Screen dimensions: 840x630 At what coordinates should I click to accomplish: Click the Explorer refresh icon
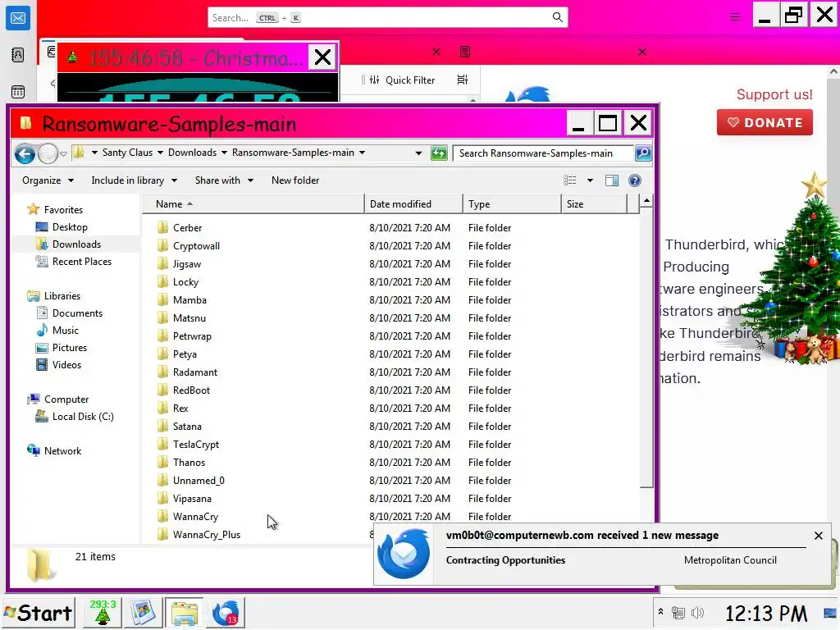tap(439, 153)
